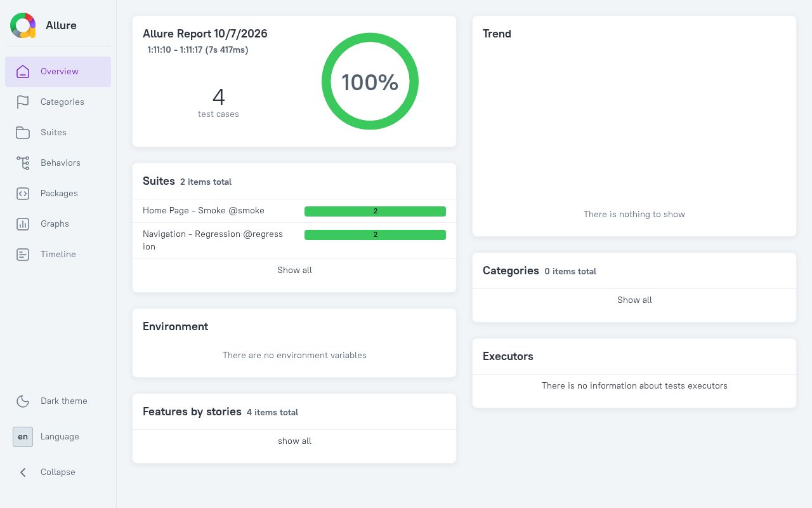Viewport: 812px width, 508px height.
Task: Open the Suites section
Action: coord(58,133)
